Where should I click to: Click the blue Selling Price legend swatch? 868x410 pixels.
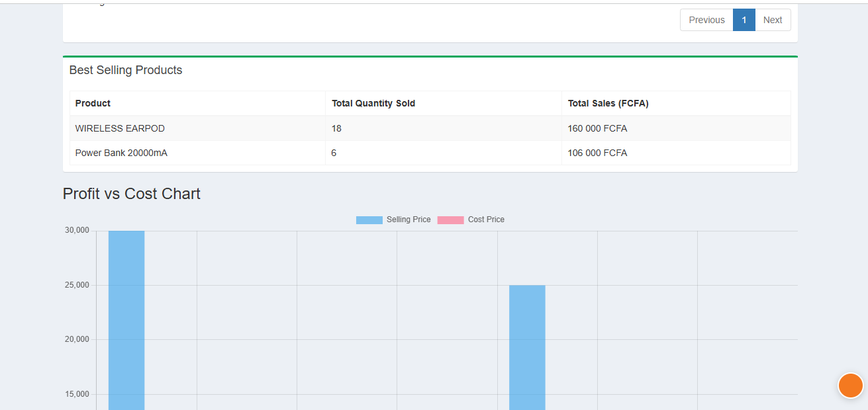point(369,219)
